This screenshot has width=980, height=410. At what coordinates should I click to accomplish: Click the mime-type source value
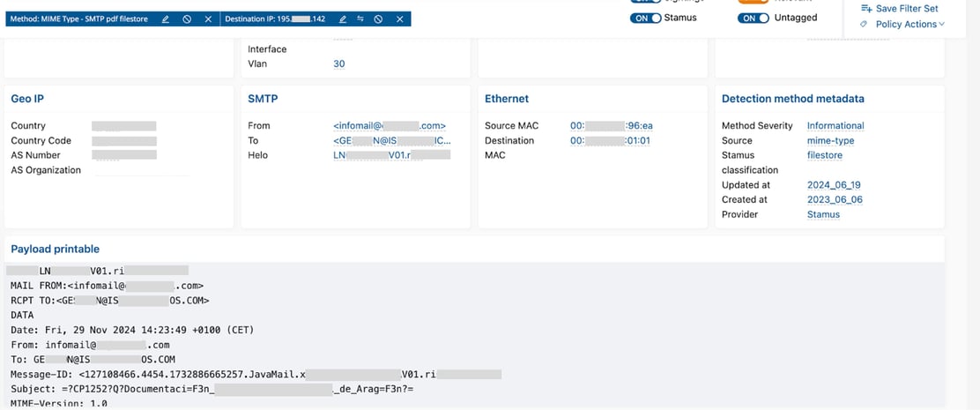pos(831,140)
